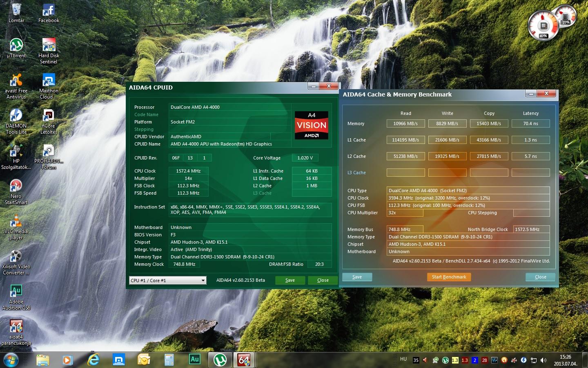Click the network connection tray icon
Screen dimensions: 588x368
[533, 360]
